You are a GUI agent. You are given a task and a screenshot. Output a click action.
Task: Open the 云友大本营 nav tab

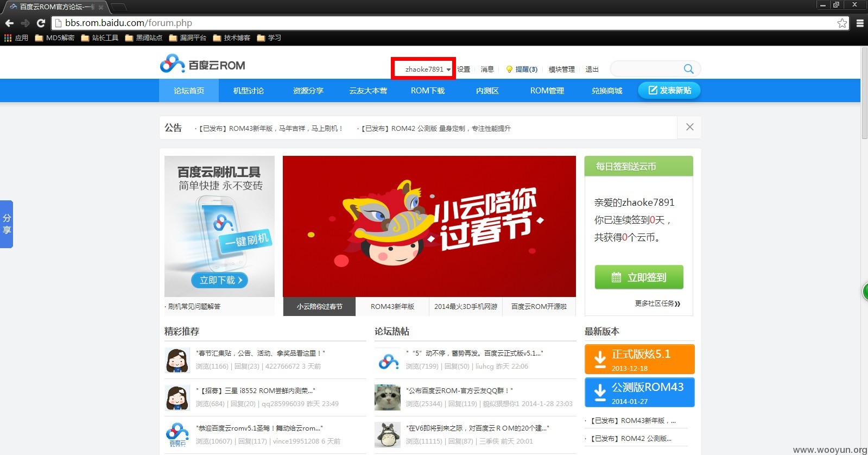point(368,91)
